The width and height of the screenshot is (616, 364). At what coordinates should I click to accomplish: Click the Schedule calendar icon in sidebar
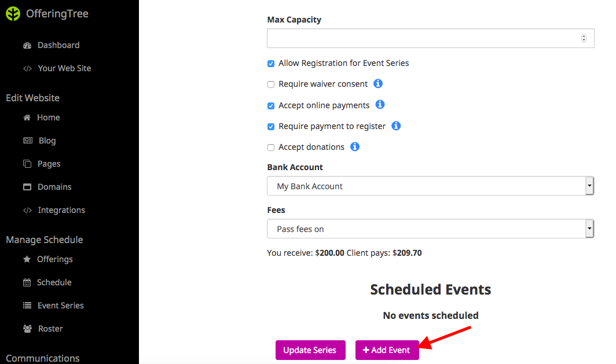point(27,282)
